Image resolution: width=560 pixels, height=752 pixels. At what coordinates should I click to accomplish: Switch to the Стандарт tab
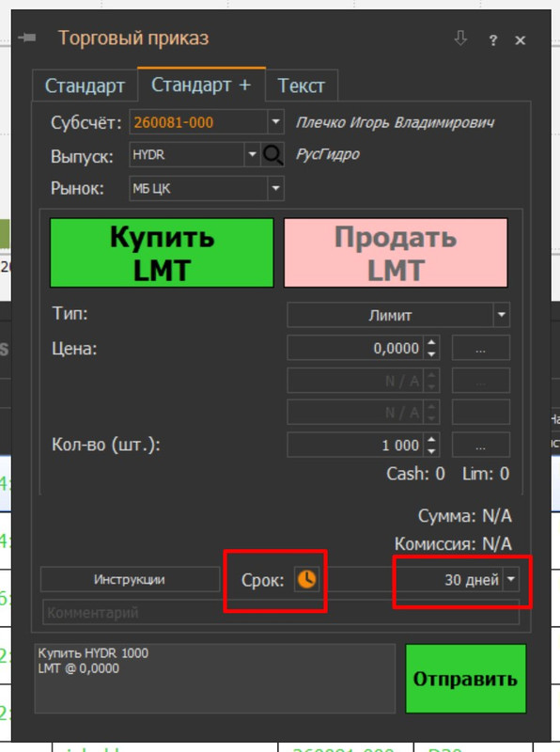point(85,86)
